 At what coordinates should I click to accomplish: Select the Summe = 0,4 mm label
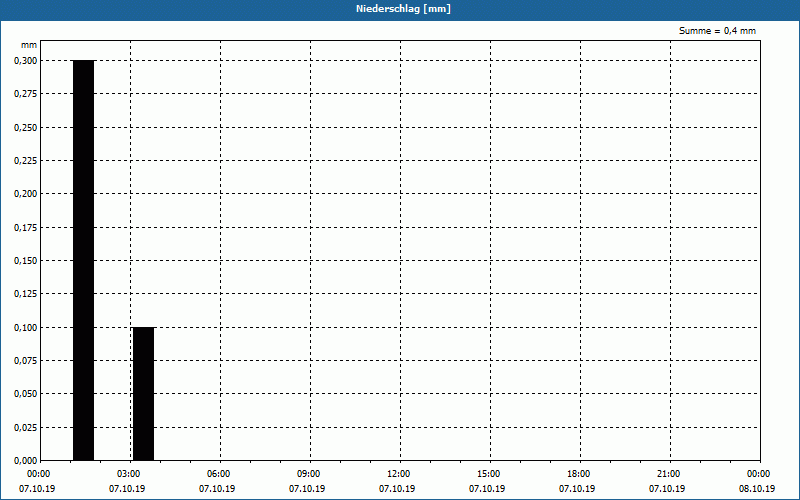(x=717, y=31)
